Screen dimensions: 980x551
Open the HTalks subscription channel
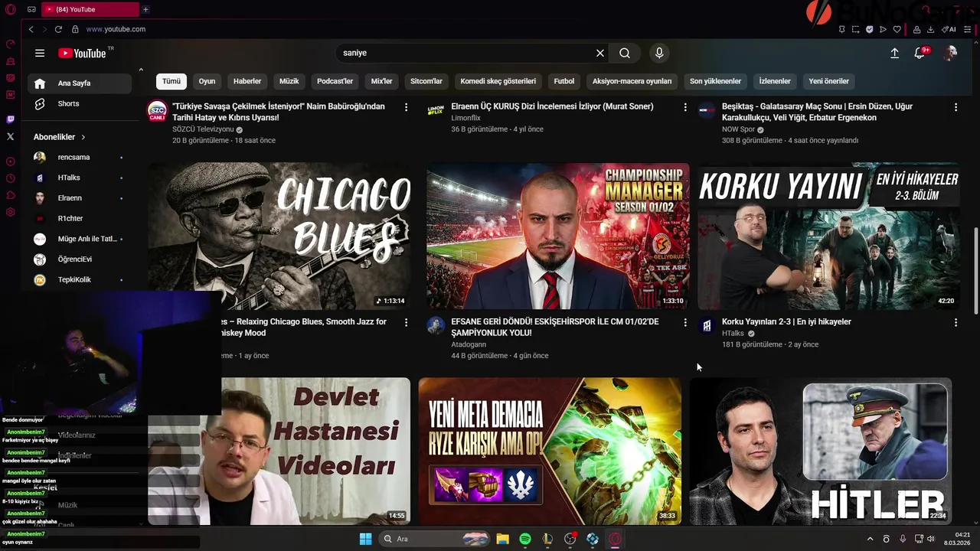(x=80, y=178)
